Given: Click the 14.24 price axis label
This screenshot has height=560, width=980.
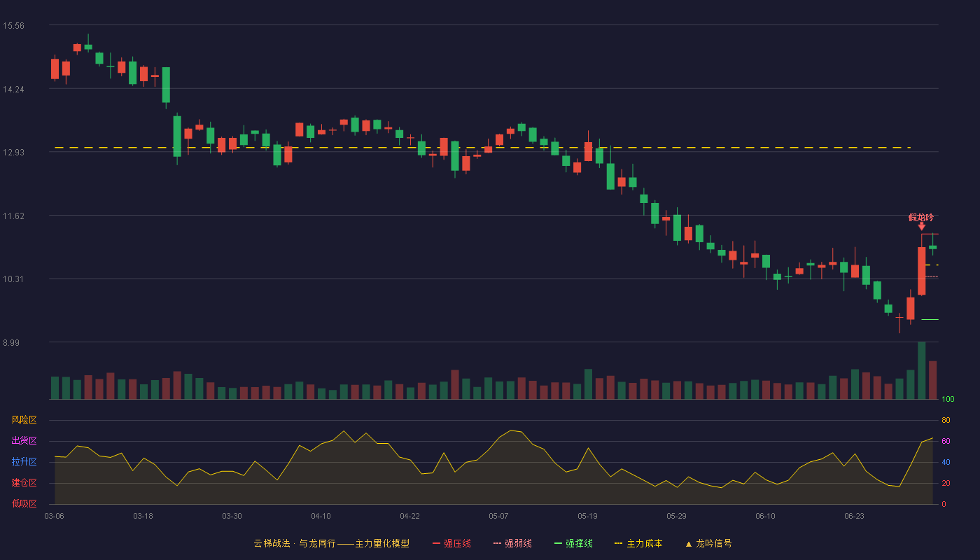Looking at the screenshot, I should click(14, 90).
